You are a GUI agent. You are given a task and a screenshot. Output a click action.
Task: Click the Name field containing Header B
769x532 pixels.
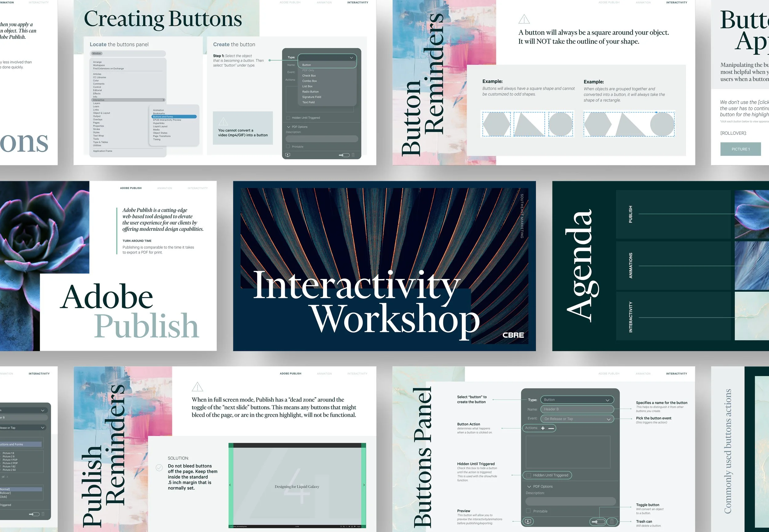[577, 409]
